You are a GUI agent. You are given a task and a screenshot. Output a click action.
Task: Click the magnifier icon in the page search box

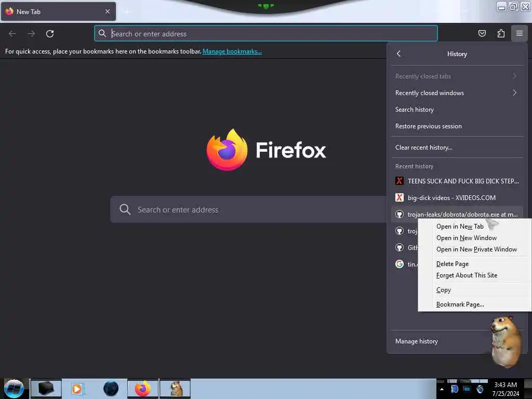[x=125, y=209]
